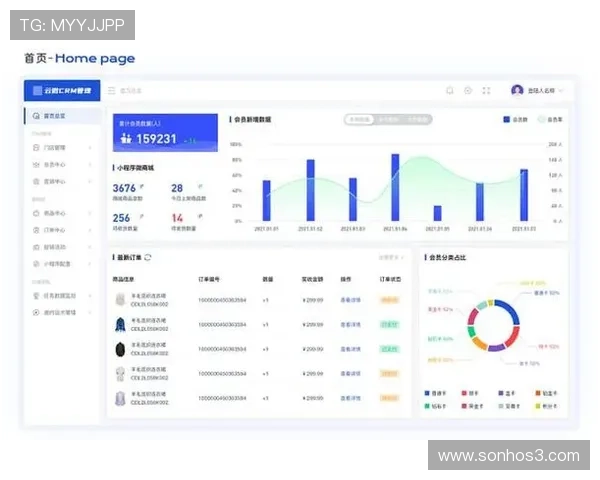Click 查看详情 link in first order row
The height and width of the screenshot is (480, 600).
coord(351,300)
